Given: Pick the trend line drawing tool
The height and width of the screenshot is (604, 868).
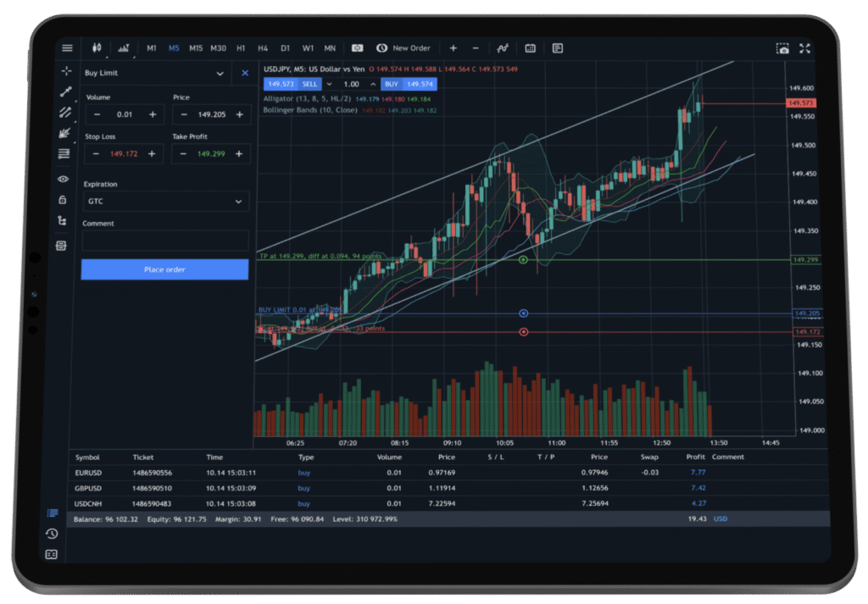Looking at the screenshot, I should click(x=65, y=91).
